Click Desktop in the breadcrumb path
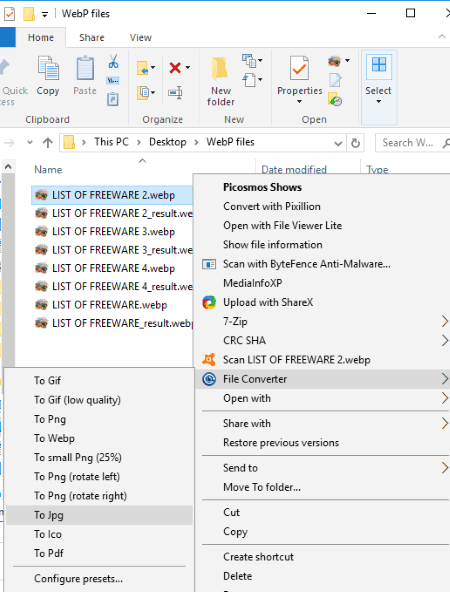The height and width of the screenshot is (592, 450). (168, 142)
